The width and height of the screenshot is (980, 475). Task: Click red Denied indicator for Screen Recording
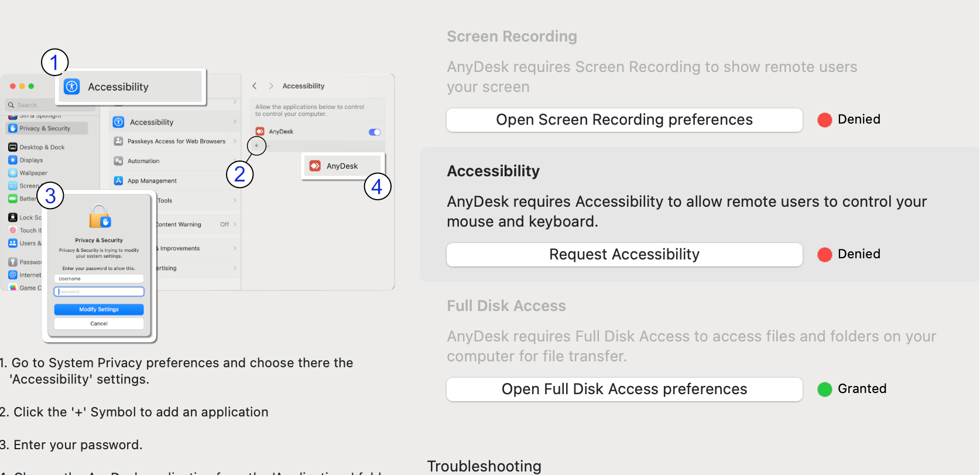[x=825, y=120]
